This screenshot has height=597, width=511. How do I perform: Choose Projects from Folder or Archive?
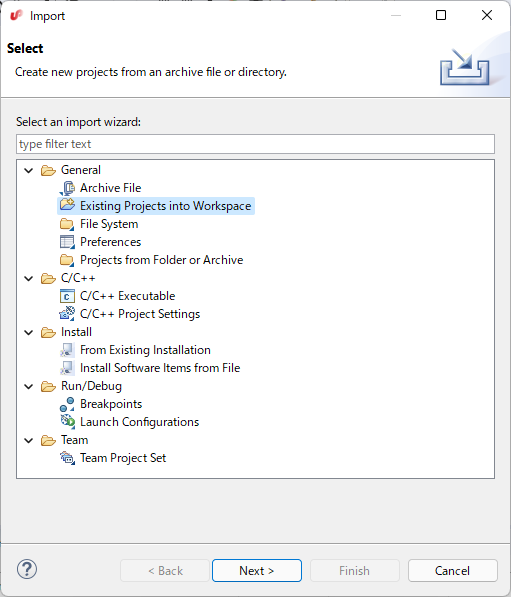(x=161, y=260)
